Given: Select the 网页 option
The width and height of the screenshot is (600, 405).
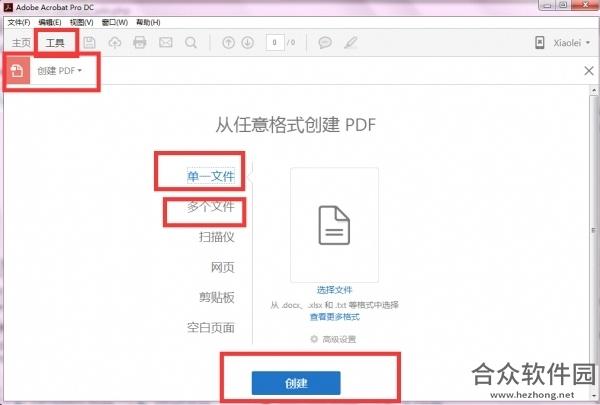Looking at the screenshot, I should (222, 267).
